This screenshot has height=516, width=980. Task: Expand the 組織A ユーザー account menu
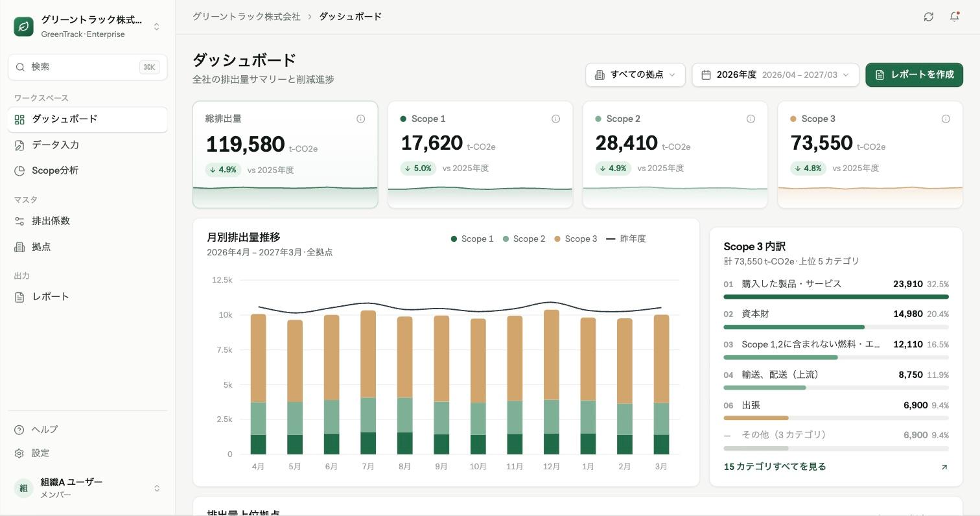[157, 488]
